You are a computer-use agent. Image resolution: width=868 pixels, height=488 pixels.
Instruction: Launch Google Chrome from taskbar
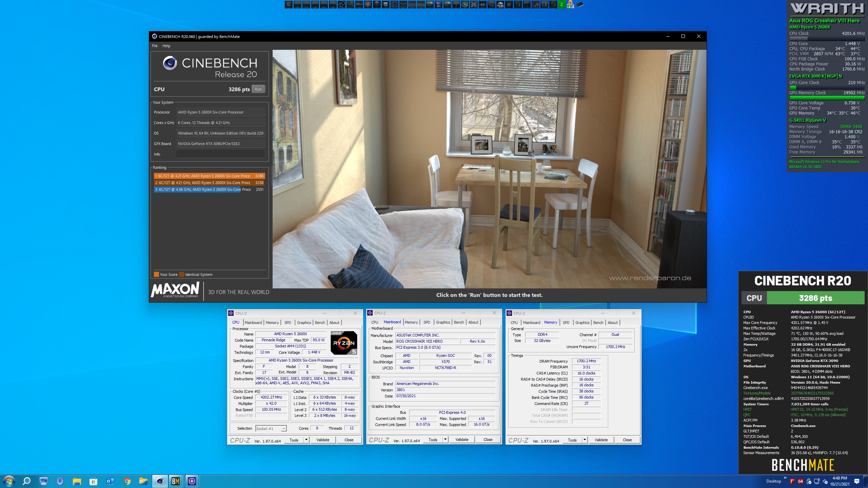click(127, 481)
